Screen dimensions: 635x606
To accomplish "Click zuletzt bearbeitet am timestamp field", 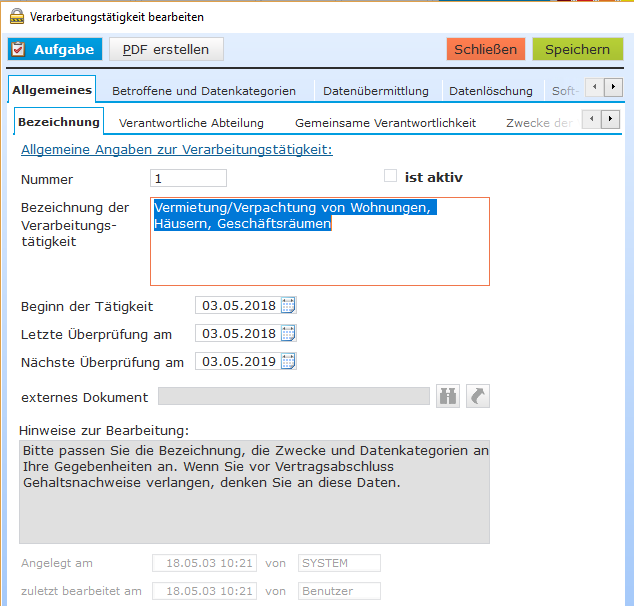I will pyautogui.click(x=205, y=591).
